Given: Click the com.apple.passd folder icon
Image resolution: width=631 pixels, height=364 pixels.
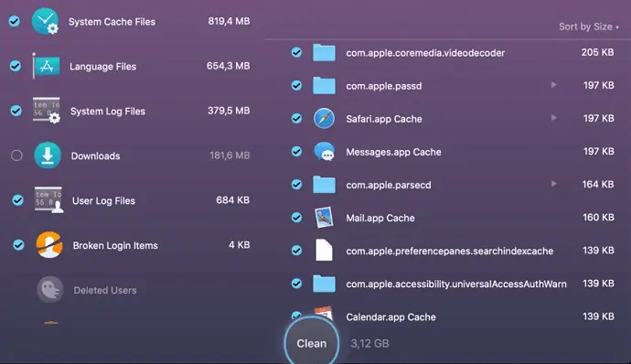Looking at the screenshot, I should pos(324,85).
